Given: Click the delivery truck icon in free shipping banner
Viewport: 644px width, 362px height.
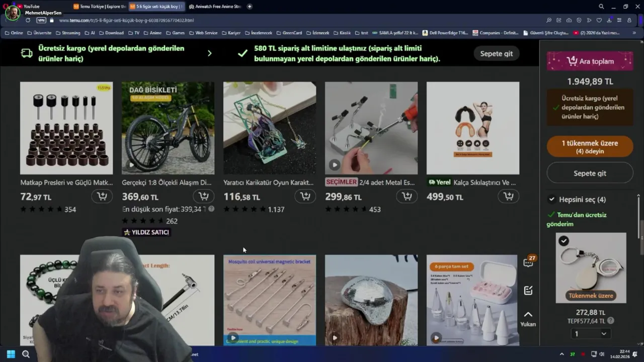Looking at the screenshot, I should click(27, 53).
